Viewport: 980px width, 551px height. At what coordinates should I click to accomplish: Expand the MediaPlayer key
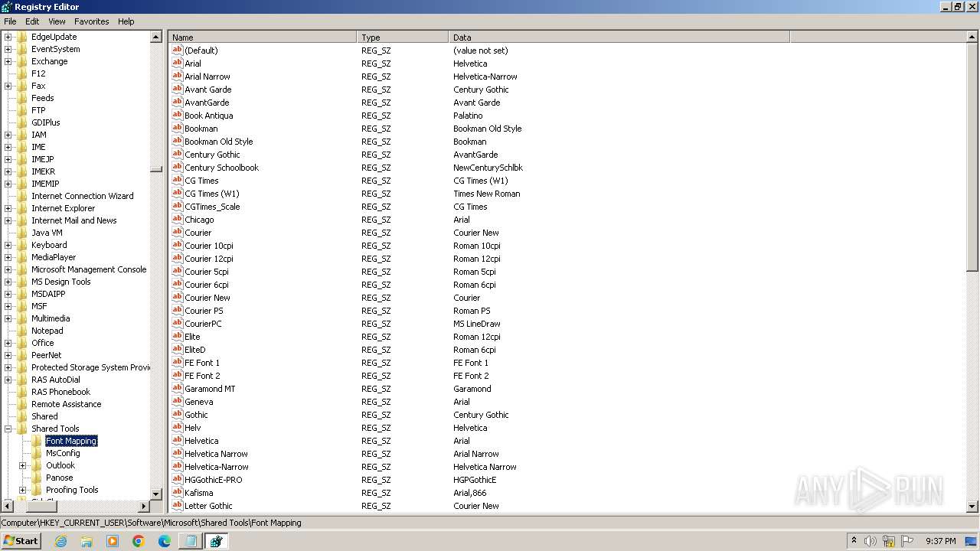tap(8, 257)
